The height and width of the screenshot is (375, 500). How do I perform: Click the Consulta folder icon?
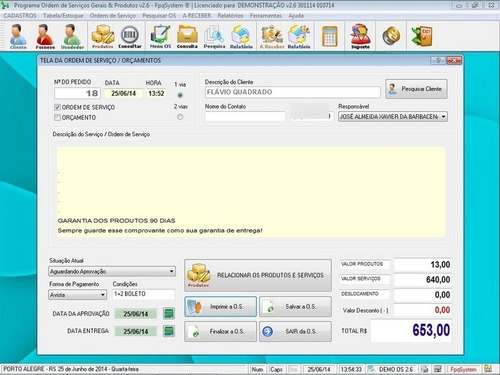187,36
